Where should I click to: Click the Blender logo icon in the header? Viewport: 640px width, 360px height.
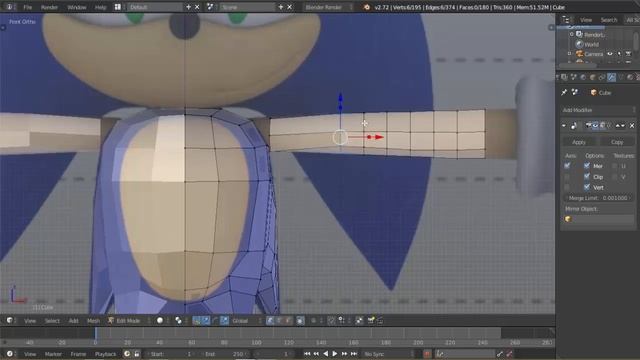pyautogui.click(x=367, y=7)
